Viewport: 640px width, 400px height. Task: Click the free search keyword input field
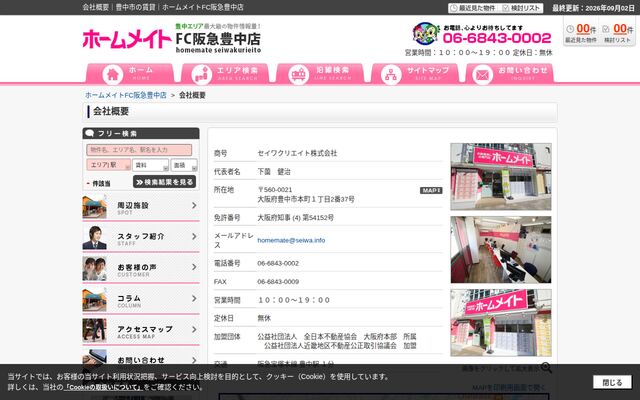point(139,150)
